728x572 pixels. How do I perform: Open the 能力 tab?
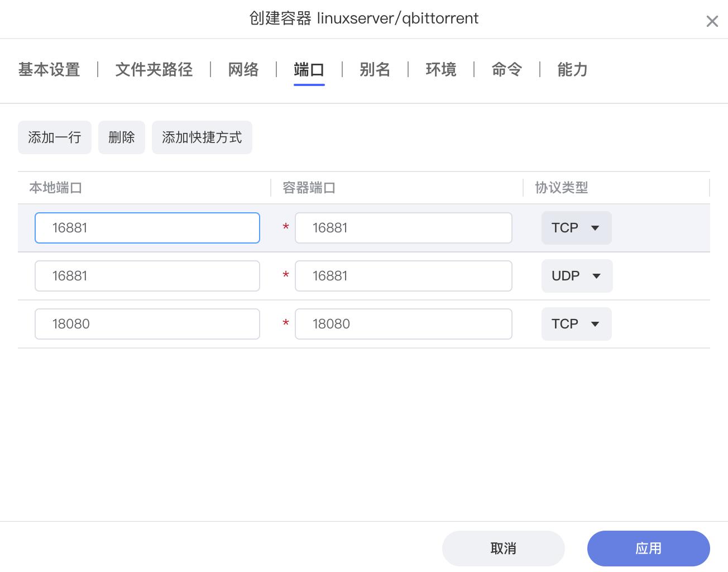click(x=572, y=70)
